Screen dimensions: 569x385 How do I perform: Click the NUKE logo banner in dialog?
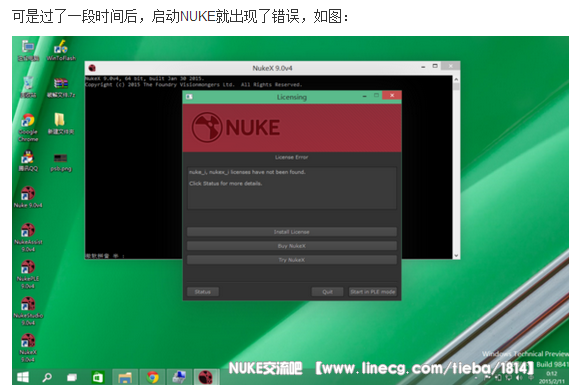292,128
